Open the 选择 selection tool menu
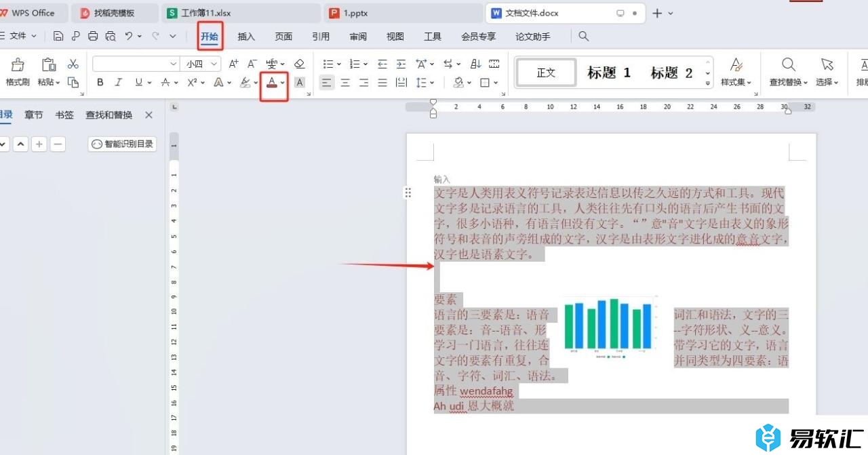The height and width of the screenshot is (455, 868). [827, 73]
